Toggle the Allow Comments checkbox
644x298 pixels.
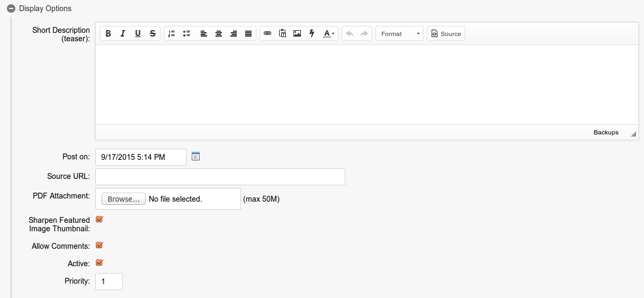pos(99,246)
